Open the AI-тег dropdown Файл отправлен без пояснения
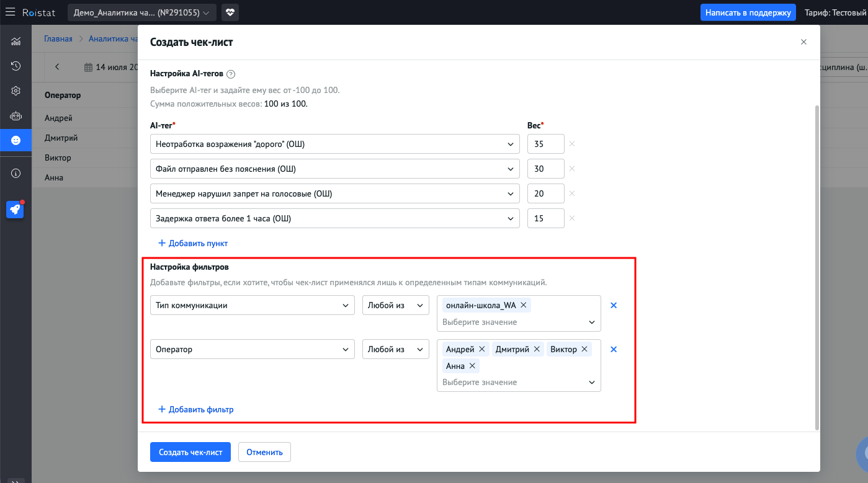 click(335, 169)
